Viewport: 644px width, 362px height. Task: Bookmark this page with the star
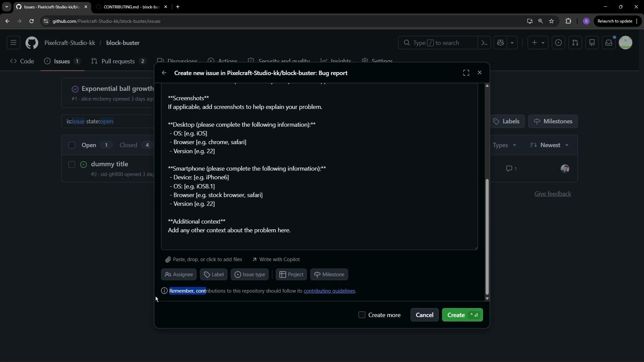coord(551,21)
